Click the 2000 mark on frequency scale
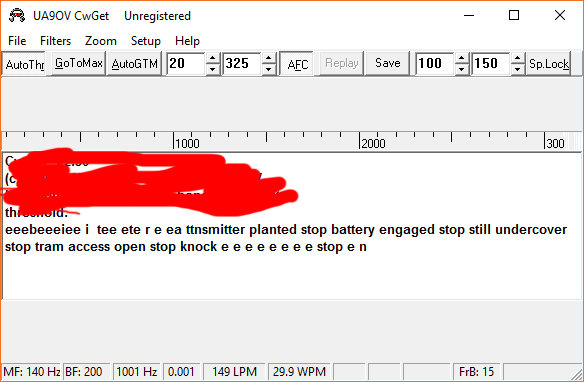Screen dimensions: 584x382 coord(373,143)
